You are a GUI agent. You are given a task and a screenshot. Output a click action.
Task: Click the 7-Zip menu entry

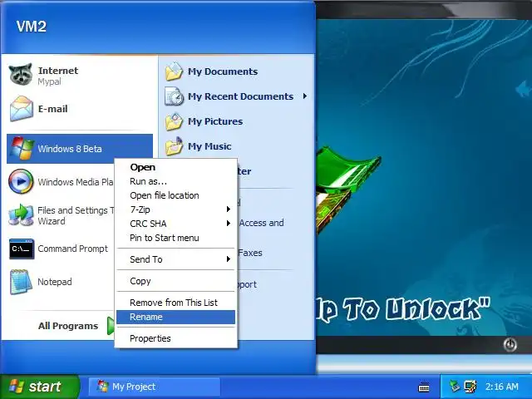point(175,209)
